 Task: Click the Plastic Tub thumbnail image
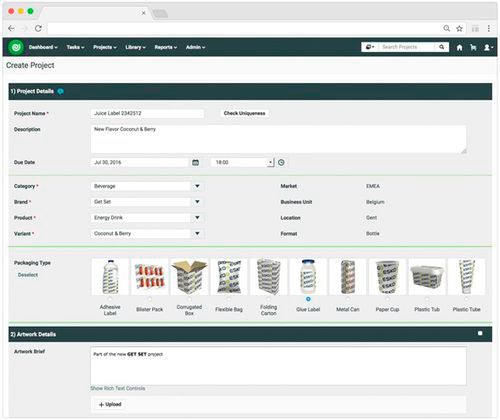pos(427,277)
